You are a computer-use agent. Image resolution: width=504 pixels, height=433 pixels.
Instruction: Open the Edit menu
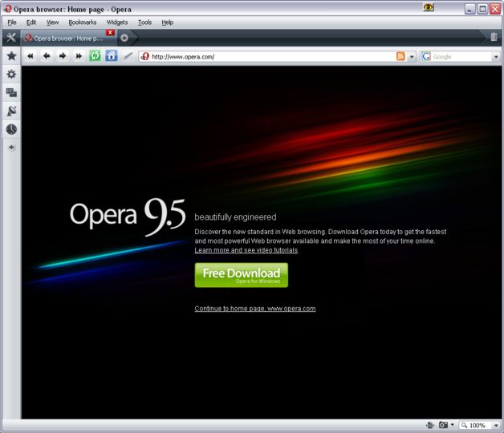(x=31, y=22)
